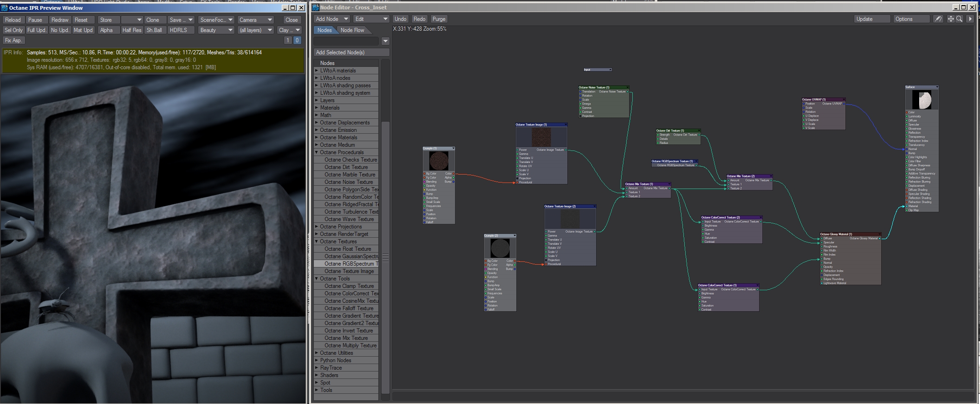The height and width of the screenshot is (404, 980).
Task: Enable the Alpha display toggle
Action: [x=106, y=30]
